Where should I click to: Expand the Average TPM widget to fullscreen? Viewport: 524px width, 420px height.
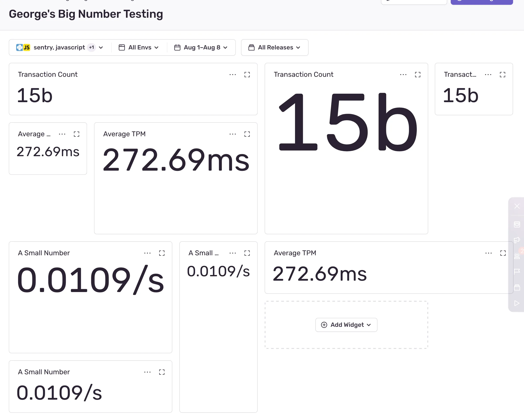[x=247, y=134]
